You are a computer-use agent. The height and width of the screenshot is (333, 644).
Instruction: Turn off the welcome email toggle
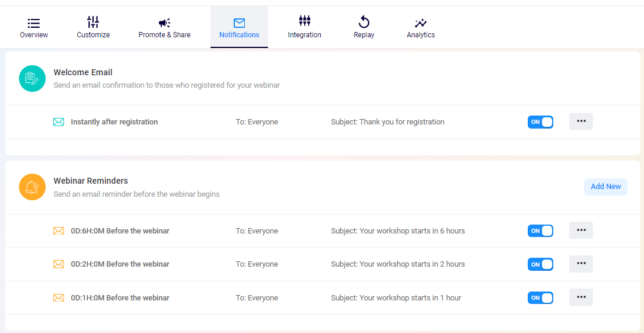click(540, 122)
